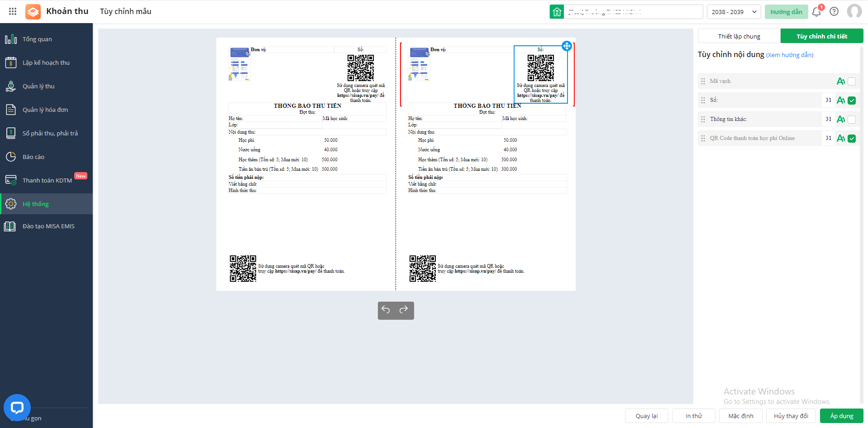Click the Quản lý hóa đơn document icon
The image size is (868, 428).
pos(11,110)
